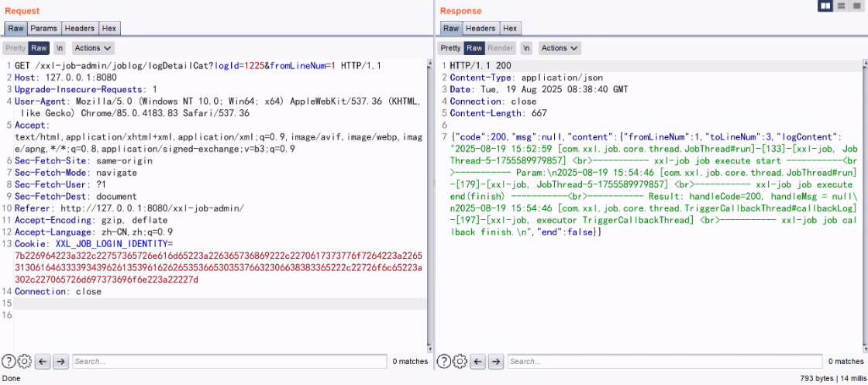The height and width of the screenshot is (385, 868).
Task: Focus the Response search input field
Action: (664, 361)
